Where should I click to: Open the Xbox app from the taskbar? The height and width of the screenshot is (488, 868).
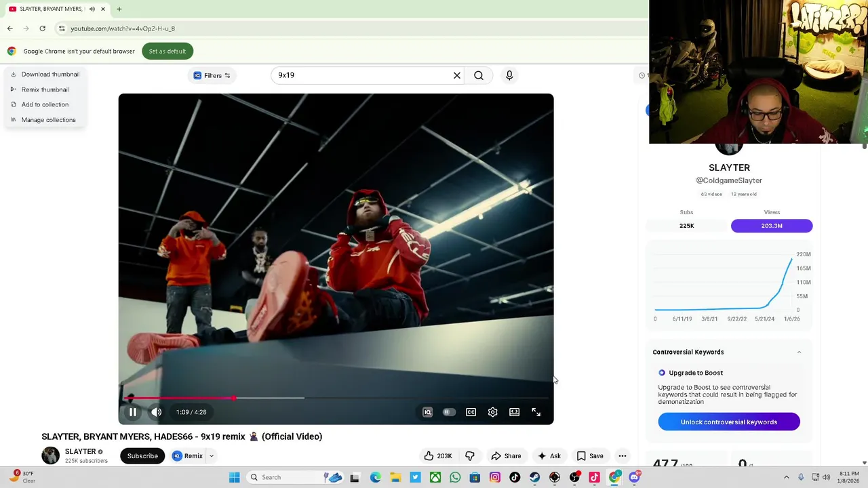(x=435, y=477)
